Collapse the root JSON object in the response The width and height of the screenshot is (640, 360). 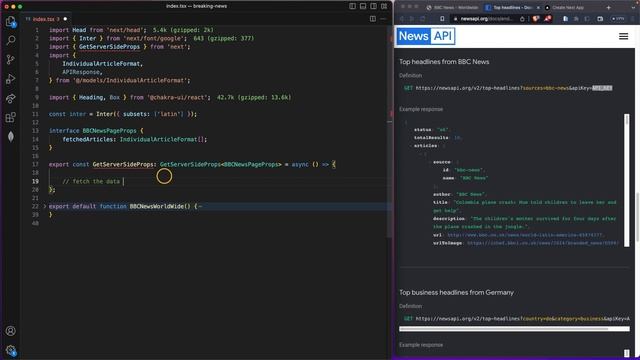coord(406,122)
